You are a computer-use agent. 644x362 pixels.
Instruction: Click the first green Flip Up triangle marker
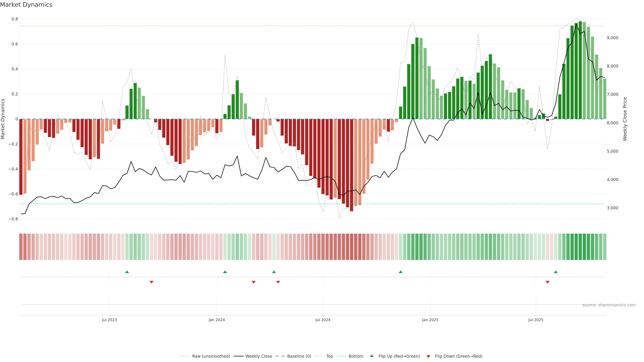[x=127, y=272]
